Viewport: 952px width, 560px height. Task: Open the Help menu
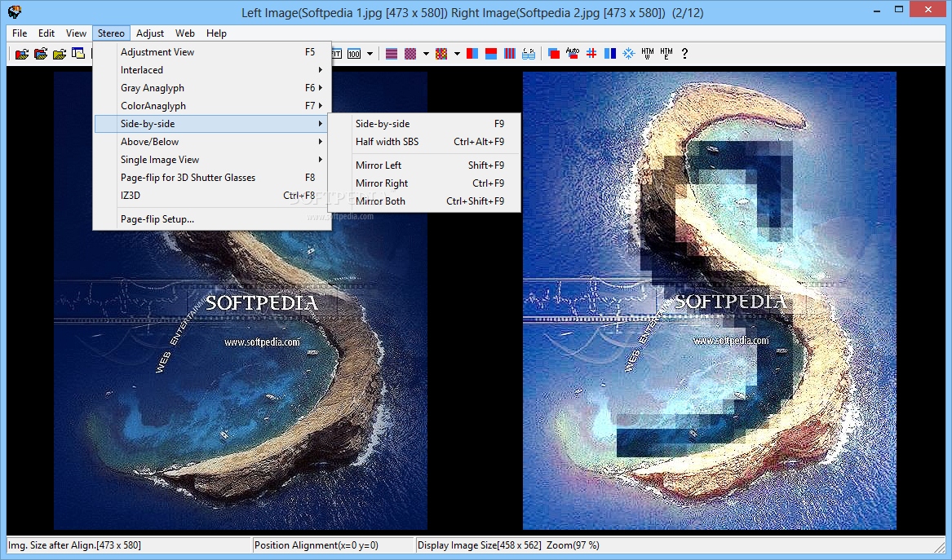pyautogui.click(x=216, y=33)
